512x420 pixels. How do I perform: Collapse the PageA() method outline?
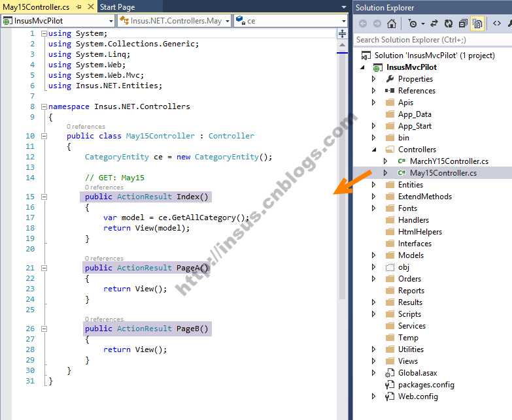pyautogui.click(x=44, y=268)
